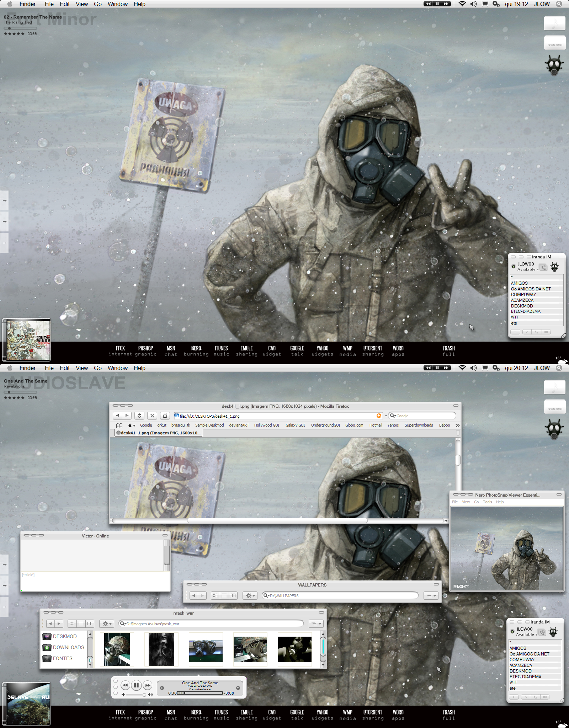Go back in the mask_war window
Viewport: 569px width, 728px height.
(x=50, y=623)
